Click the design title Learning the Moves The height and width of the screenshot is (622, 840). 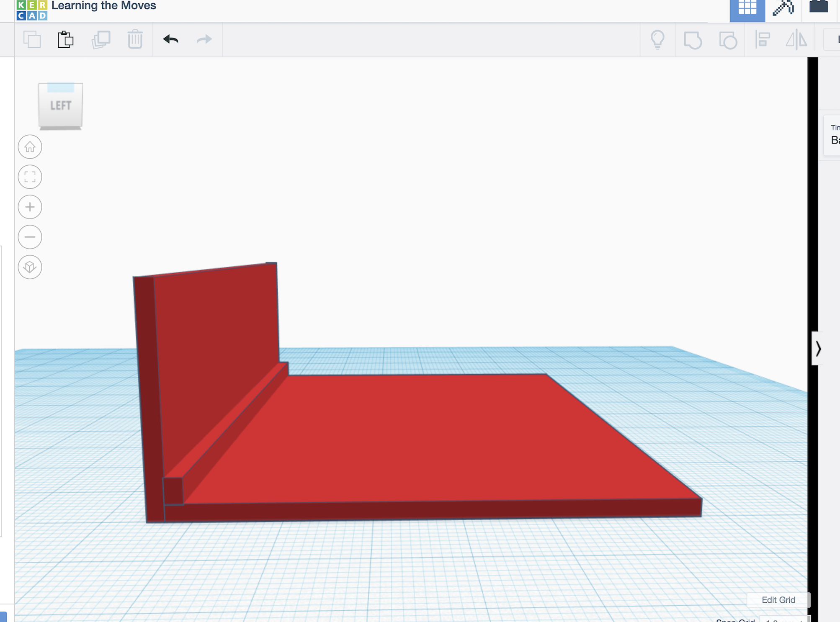tap(104, 6)
